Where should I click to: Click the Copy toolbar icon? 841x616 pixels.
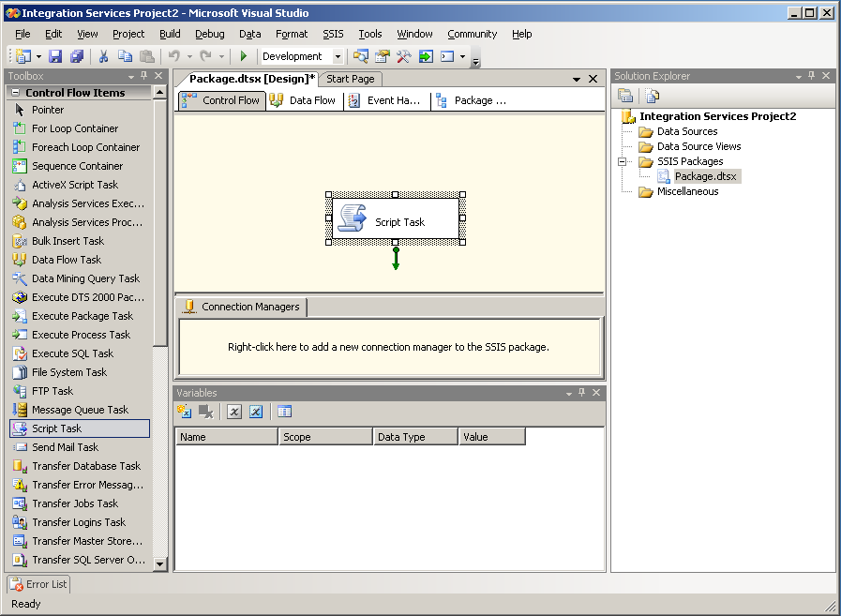click(x=125, y=56)
